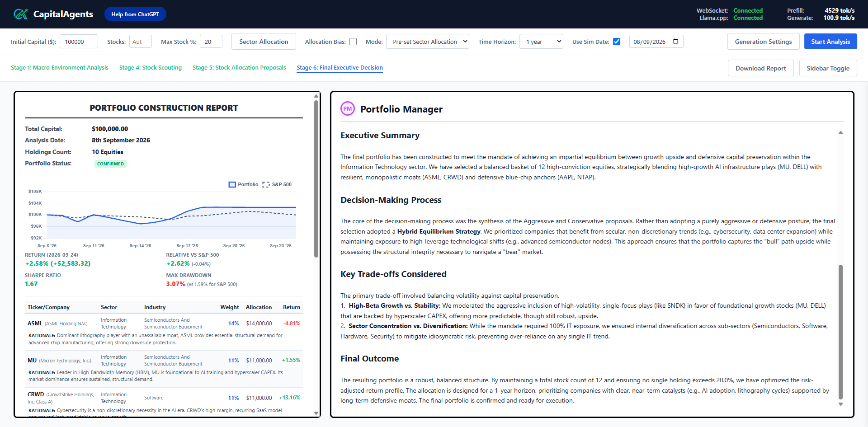Click the Portfolio Manager vertical scrollbar thumb
Image resolution: width=868 pixels, height=427 pixels.
coord(840,332)
